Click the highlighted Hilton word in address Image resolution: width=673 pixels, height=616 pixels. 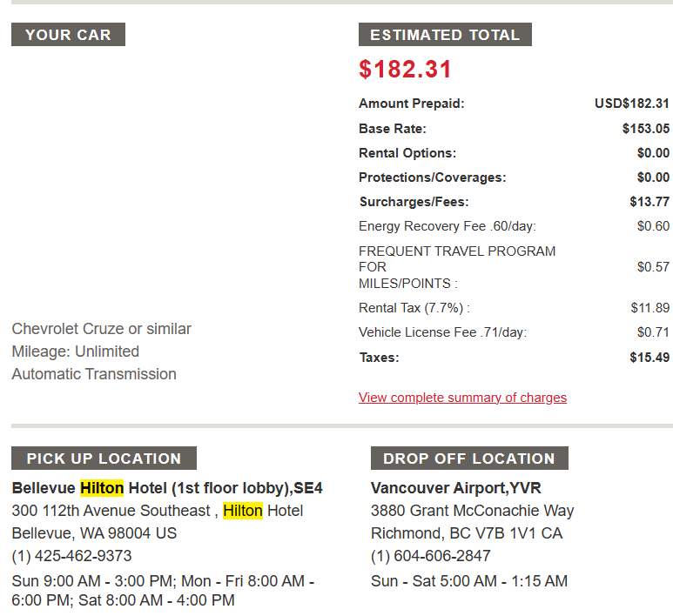pos(243,511)
